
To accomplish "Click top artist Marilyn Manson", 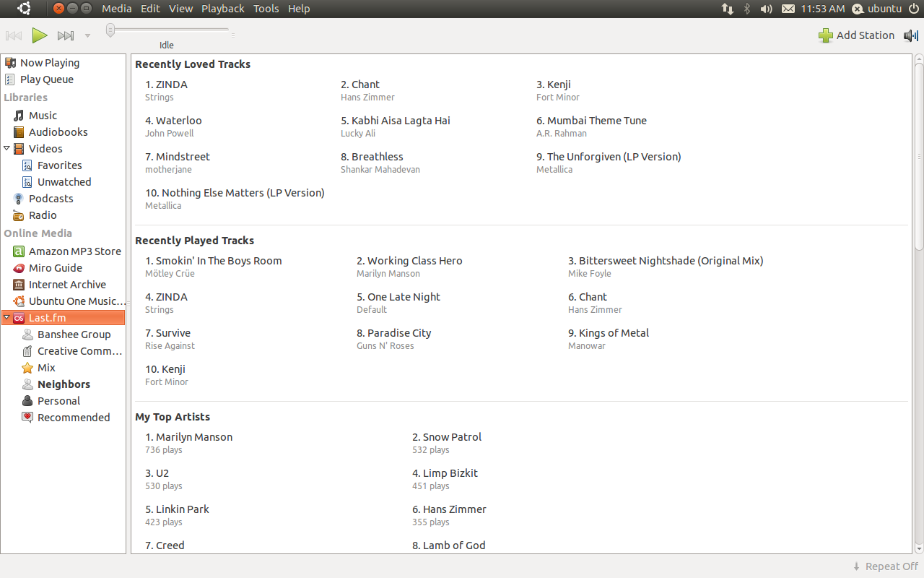I will (188, 437).
